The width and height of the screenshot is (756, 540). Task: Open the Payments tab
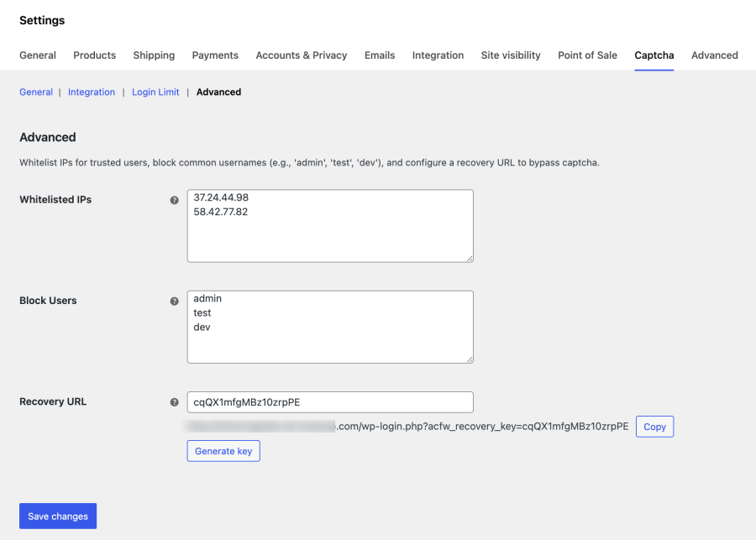[x=215, y=55]
